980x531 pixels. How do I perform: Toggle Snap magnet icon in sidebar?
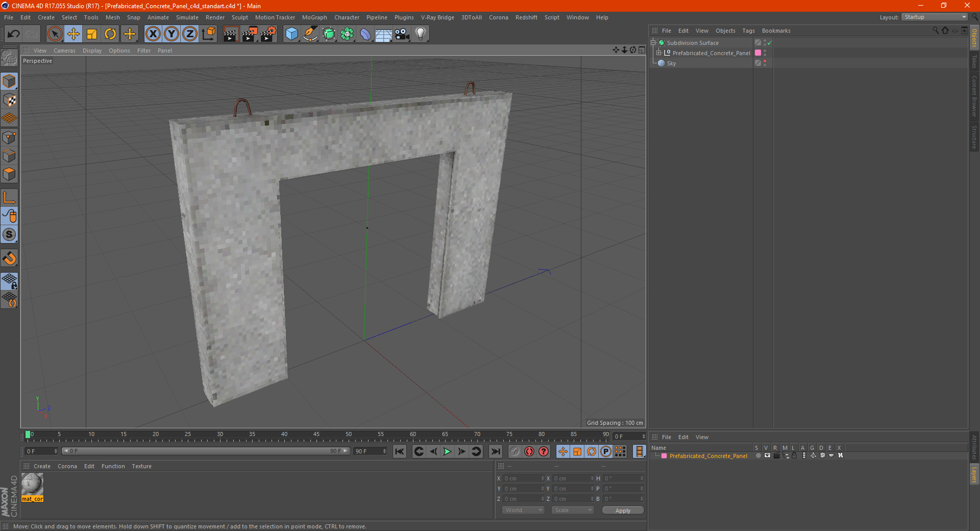click(9, 258)
